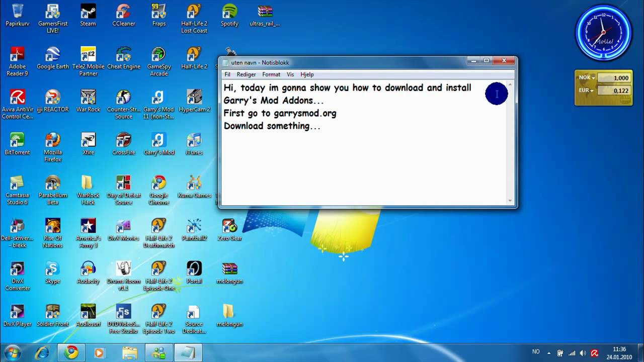Select the Cheat Engine icon
644x362 pixels.
click(123, 58)
